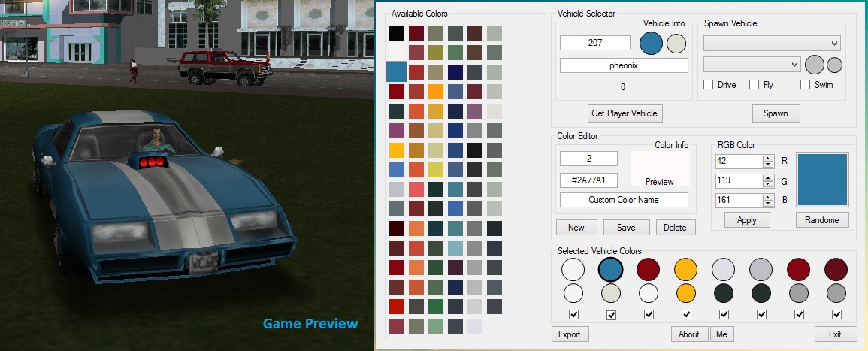Click the Custom Color Name field
The image size is (868, 351).
point(624,200)
